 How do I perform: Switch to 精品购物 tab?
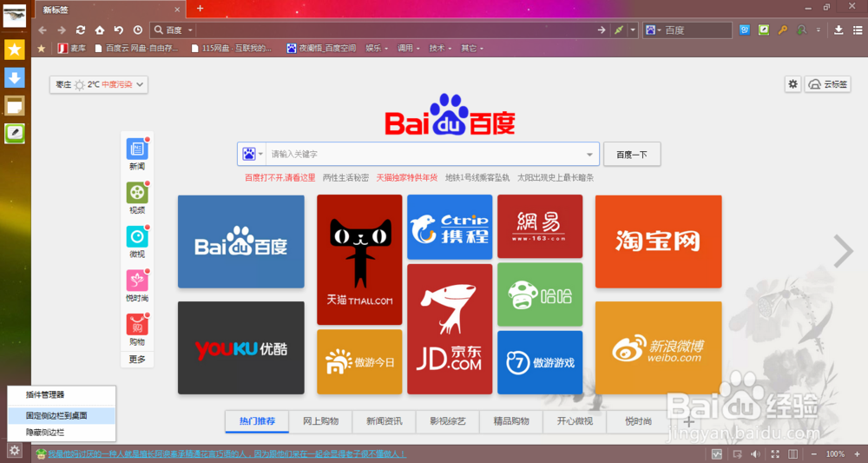click(x=511, y=421)
